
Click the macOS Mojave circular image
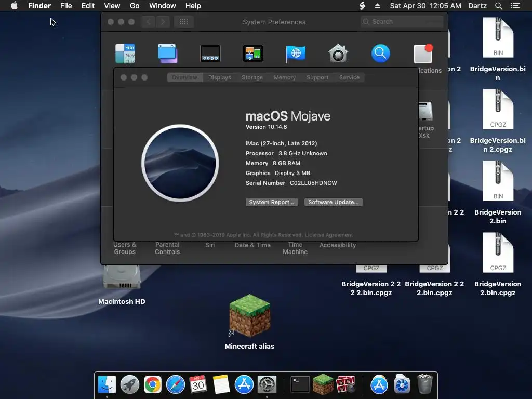tap(180, 163)
